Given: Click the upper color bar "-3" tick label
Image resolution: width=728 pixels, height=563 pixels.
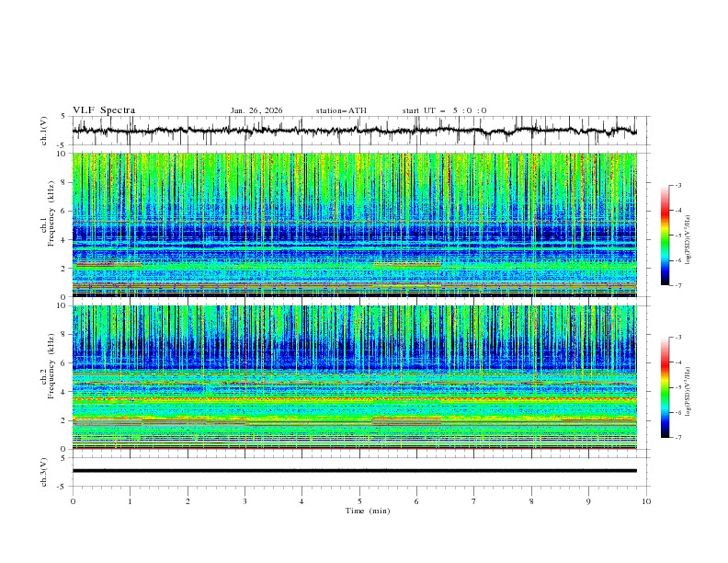Looking at the screenshot, I should click(678, 185).
